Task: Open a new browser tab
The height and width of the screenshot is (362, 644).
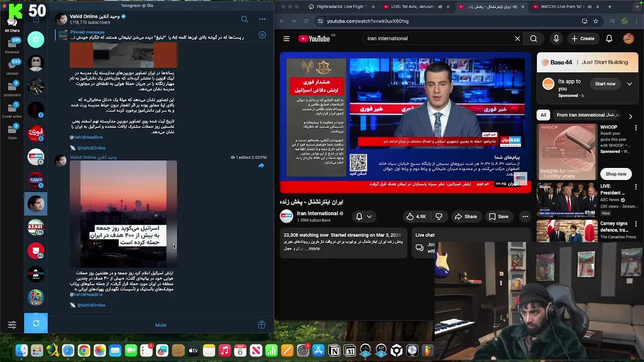Action: [x=609, y=7]
